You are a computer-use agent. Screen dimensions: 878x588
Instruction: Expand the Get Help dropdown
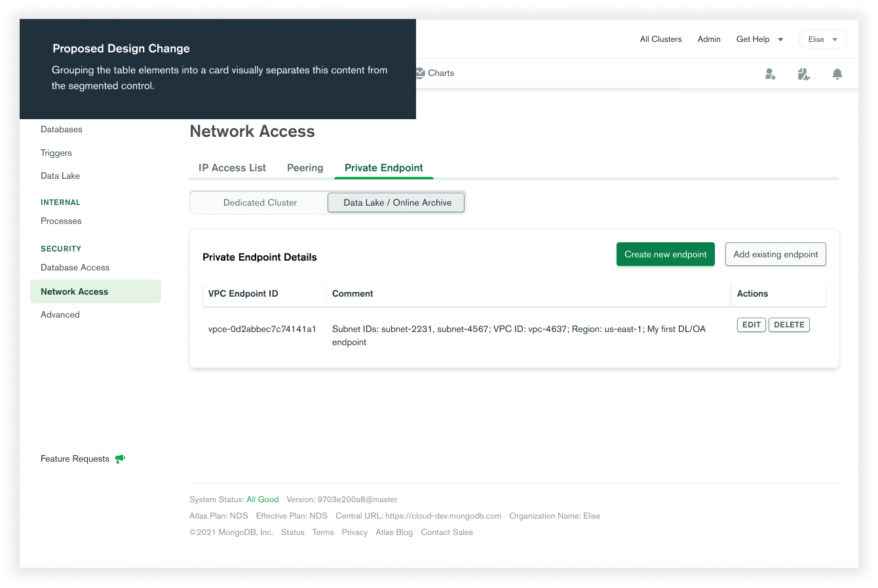(759, 39)
